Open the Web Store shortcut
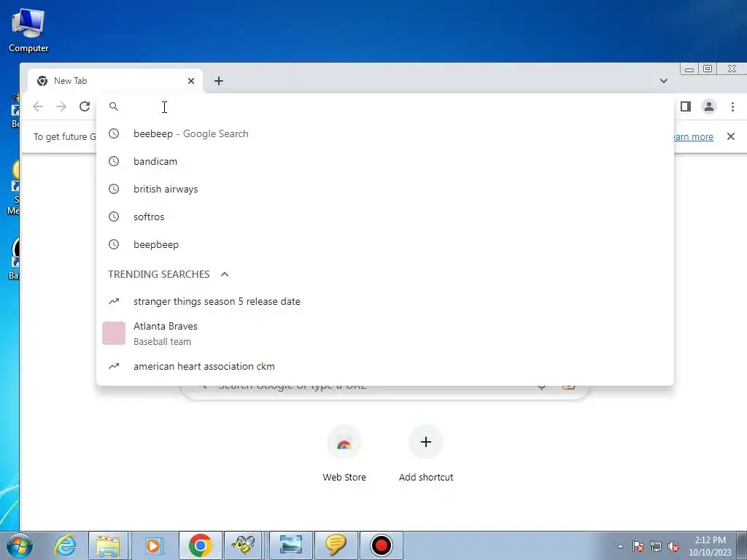 pyautogui.click(x=344, y=454)
